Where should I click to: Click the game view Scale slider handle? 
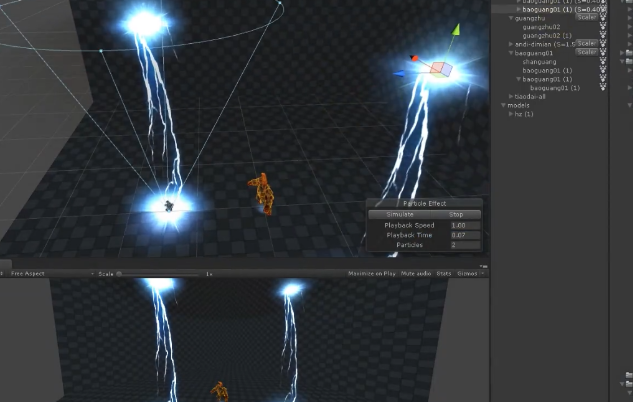tap(119, 274)
